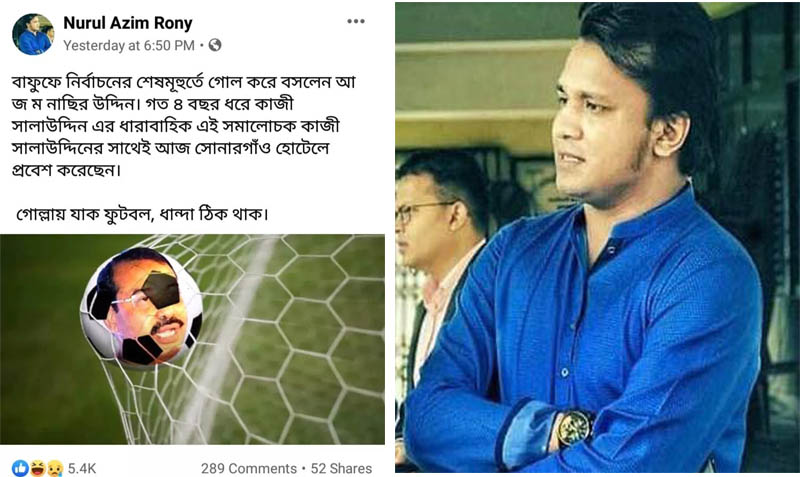Image resolution: width=800 pixels, height=477 pixels.
Task: Click the blue Like reaction icon
Action: (x=20, y=468)
